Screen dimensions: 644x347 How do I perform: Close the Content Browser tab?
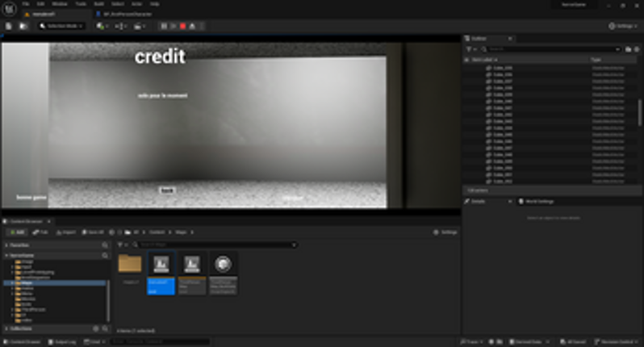tap(49, 221)
